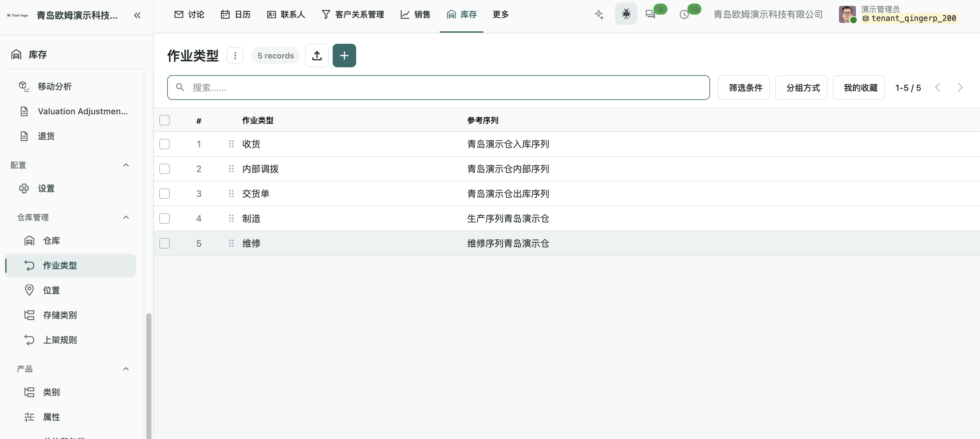Click the user avatar picture
The width and height of the screenshot is (980, 439).
pyautogui.click(x=847, y=14)
